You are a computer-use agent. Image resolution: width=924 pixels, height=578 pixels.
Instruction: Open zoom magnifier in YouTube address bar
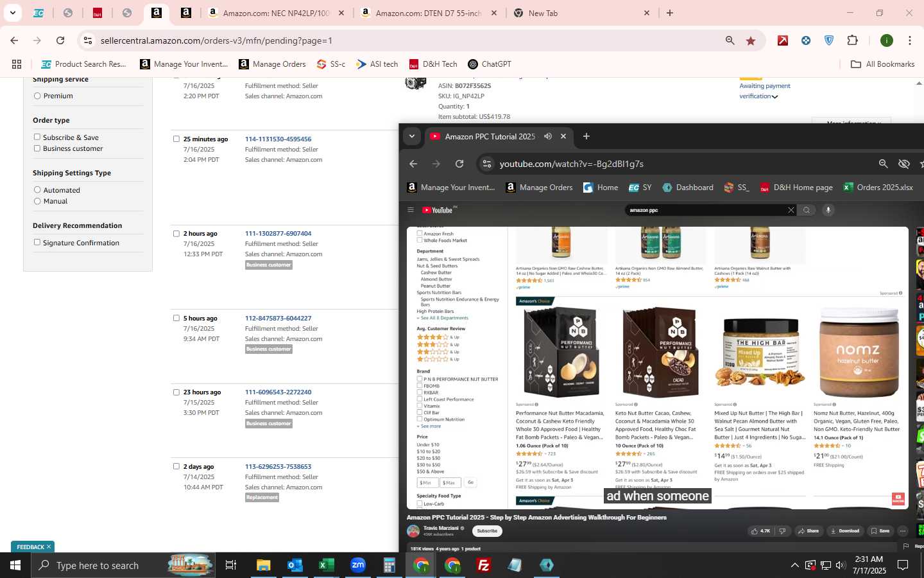point(883,164)
